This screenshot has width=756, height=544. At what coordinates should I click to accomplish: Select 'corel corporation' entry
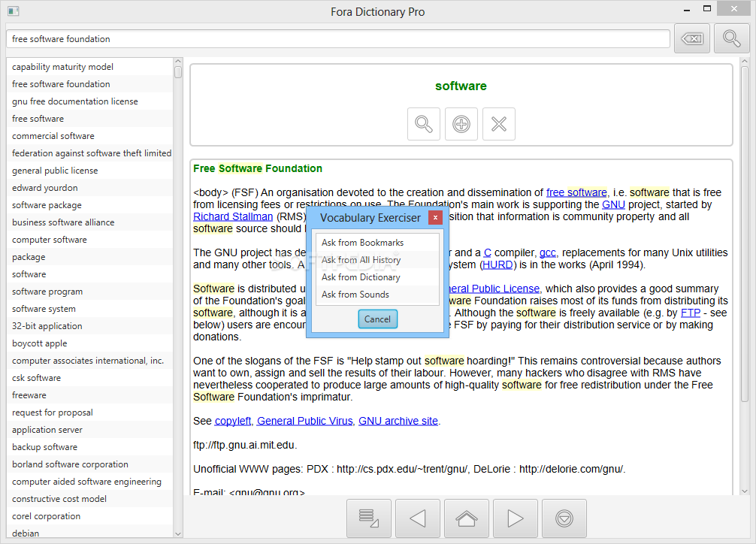point(90,516)
